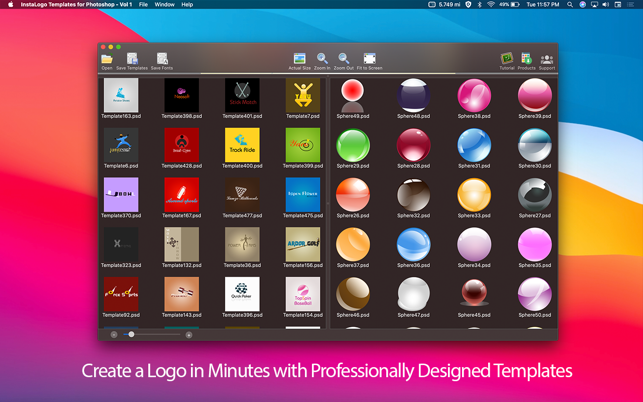Open the Apple menu

click(11, 5)
